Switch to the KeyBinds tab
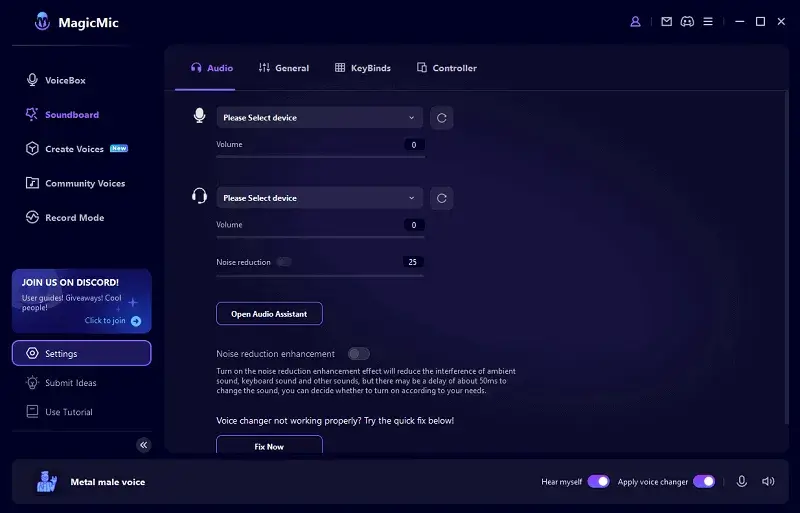Image resolution: width=800 pixels, height=513 pixels. [x=362, y=68]
